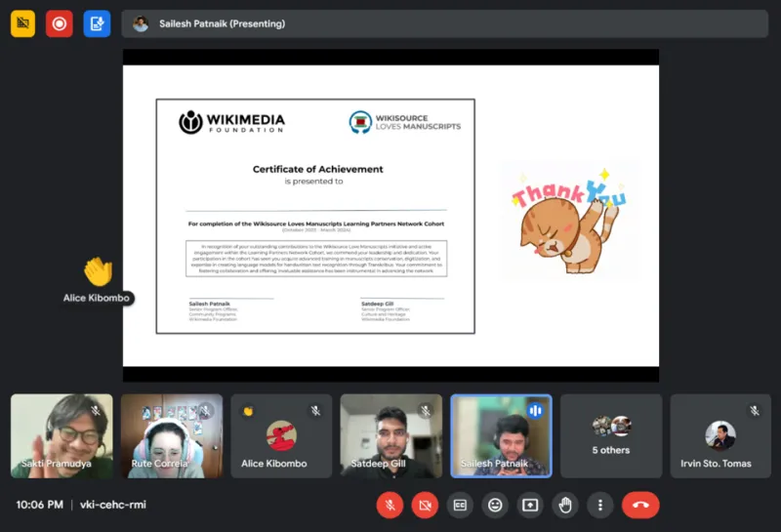This screenshot has height=532, width=781.
Task: Open the 5 others participants tile
Action: pos(611,436)
